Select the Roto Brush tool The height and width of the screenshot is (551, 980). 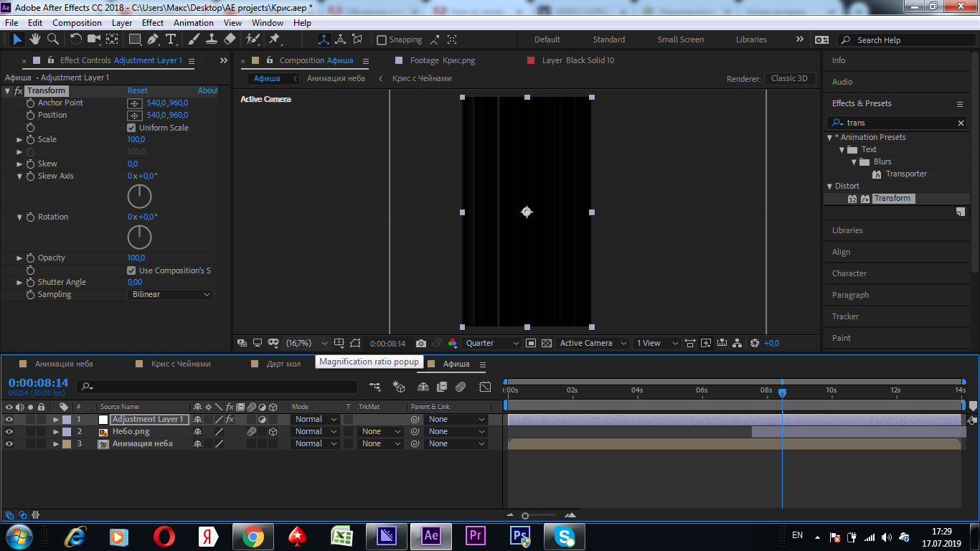253,39
